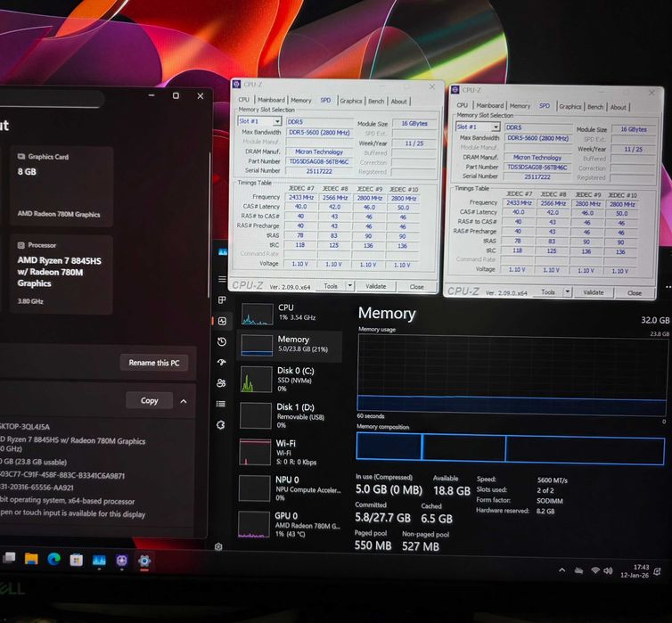Open Services icon in Task Manager sidebar
The height and width of the screenshot is (623, 672).
point(221,424)
